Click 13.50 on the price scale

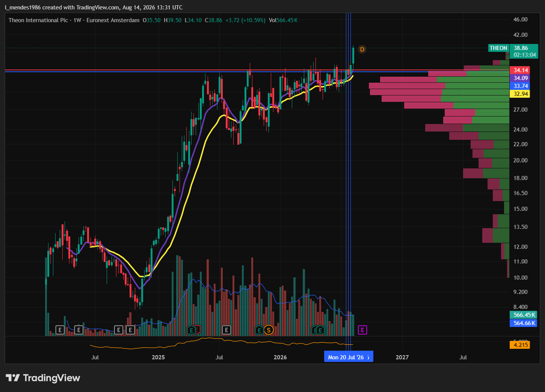(x=520, y=227)
